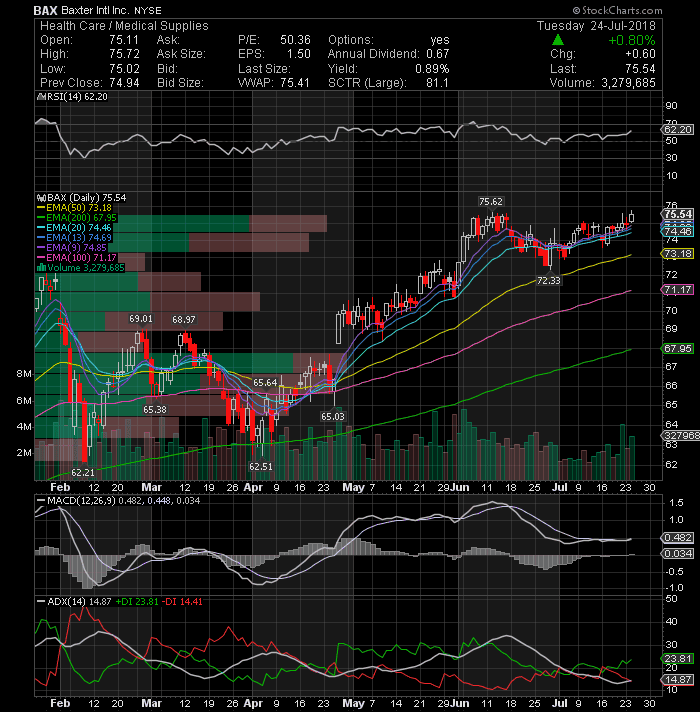Click the MACD histogram 0.034 tag on right
The image size is (700, 712).
678,554
